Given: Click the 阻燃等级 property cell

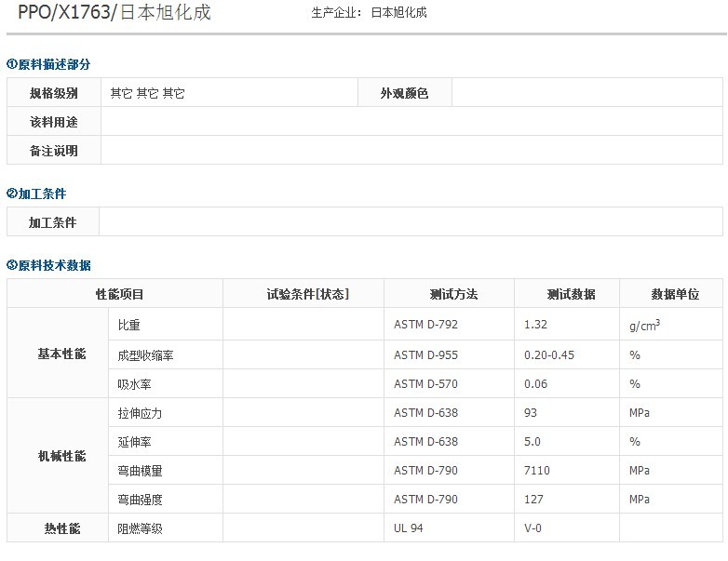Looking at the screenshot, I should pyautogui.click(x=166, y=528).
